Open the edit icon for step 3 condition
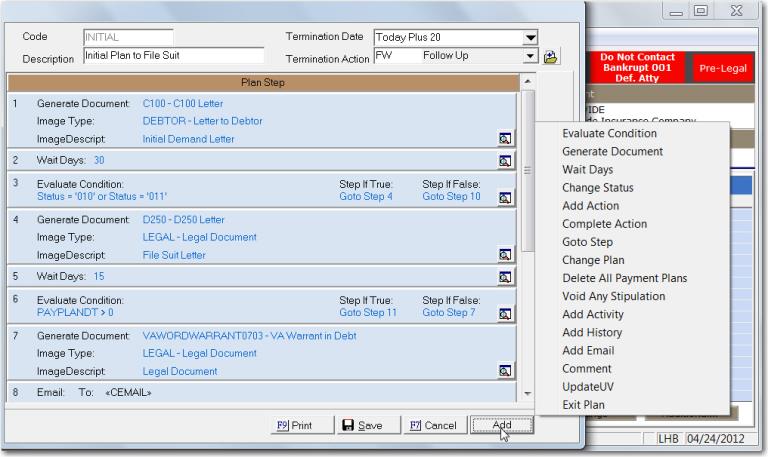This screenshot has height=457, width=768. 506,198
